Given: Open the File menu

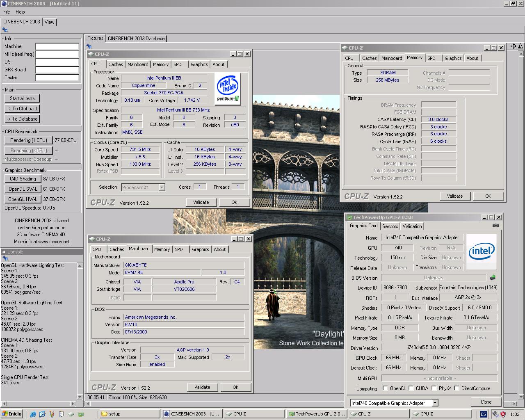Looking at the screenshot, I should point(7,12).
